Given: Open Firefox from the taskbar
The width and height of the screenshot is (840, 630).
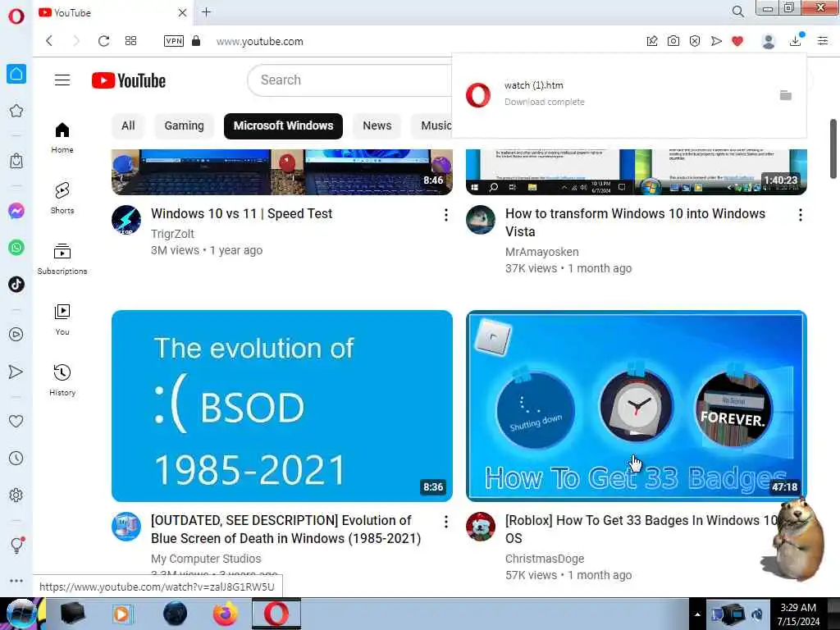Looking at the screenshot, I should tap(226, 614).
